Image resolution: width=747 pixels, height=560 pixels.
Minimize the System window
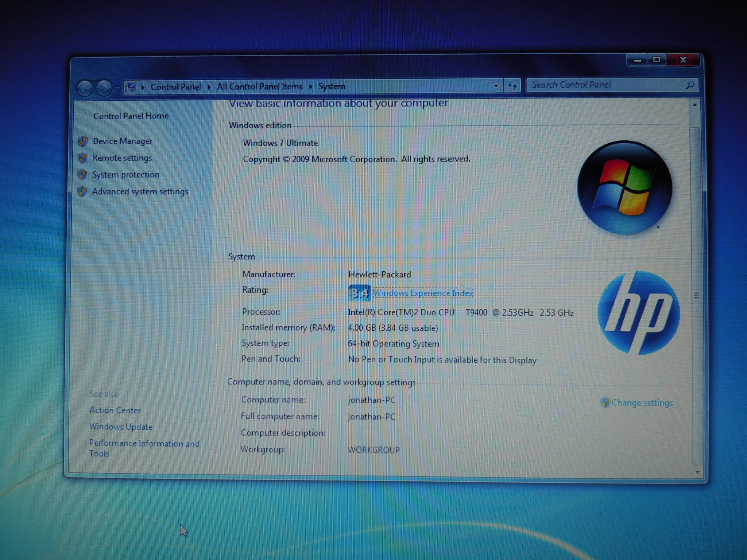[x=637, y=60]
